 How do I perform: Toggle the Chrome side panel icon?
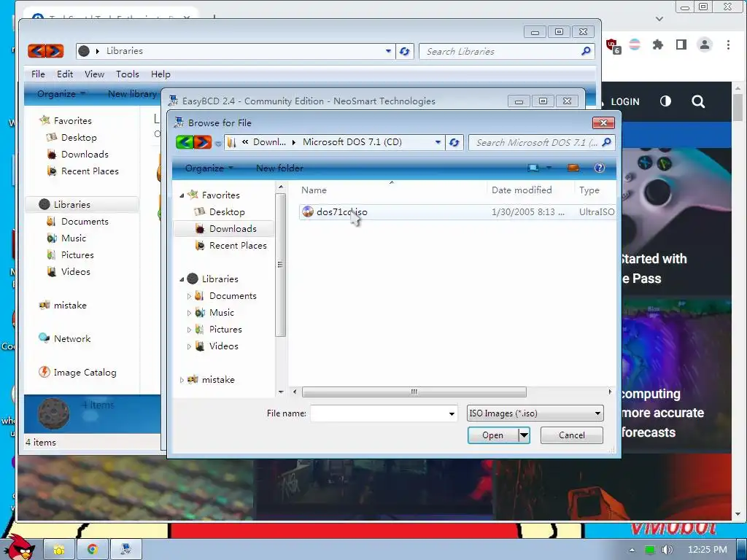(x=681, y=44)
